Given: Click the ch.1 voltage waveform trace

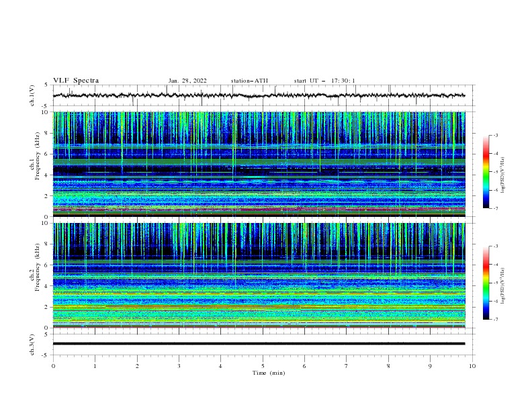Looking at the screenshot, I should tap(259, 95).
